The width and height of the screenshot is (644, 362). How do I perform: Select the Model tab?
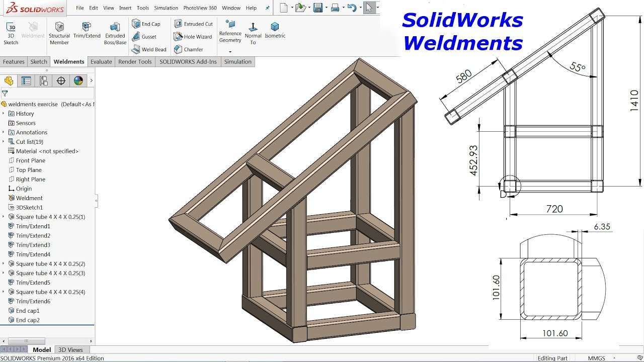42,349
